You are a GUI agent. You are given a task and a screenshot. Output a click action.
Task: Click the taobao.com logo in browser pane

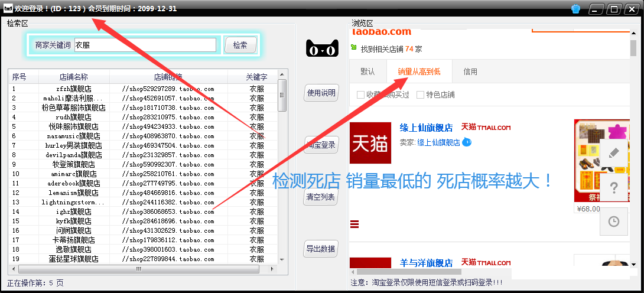pos(380,31)
